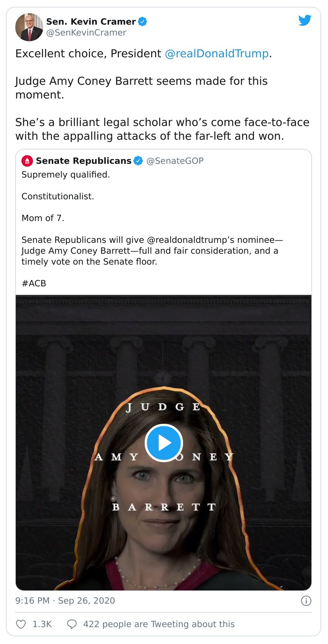Click the heart icon to like the tweet
328x644 pixels.
(20, 624)
